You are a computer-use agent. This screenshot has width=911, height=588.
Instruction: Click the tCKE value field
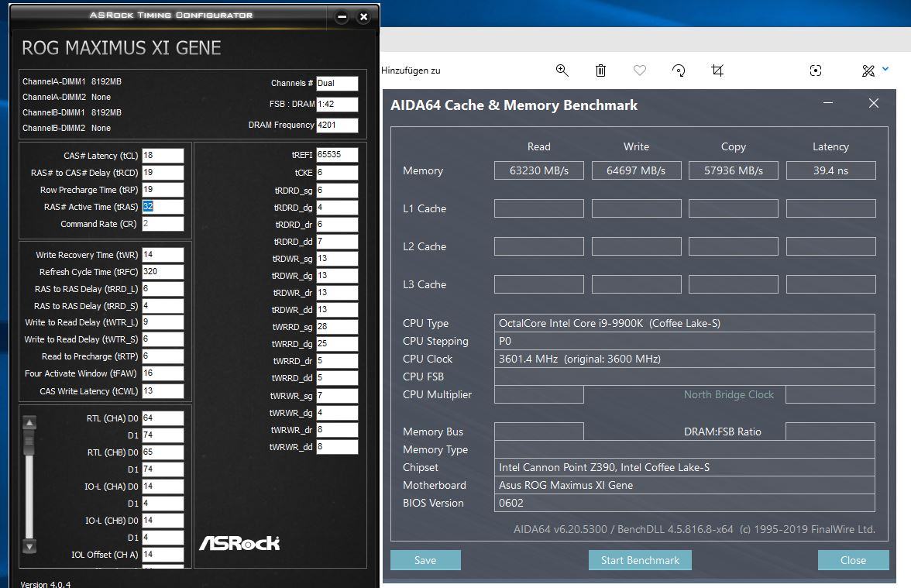337,173
